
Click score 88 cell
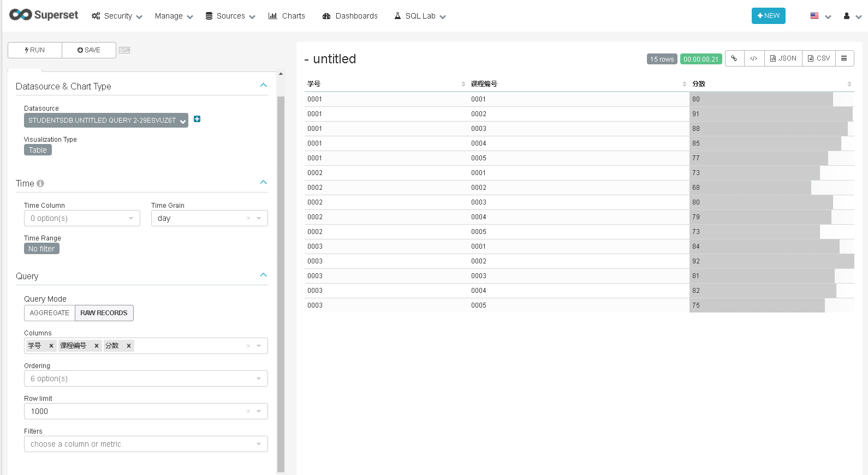(x=772, y=129)
